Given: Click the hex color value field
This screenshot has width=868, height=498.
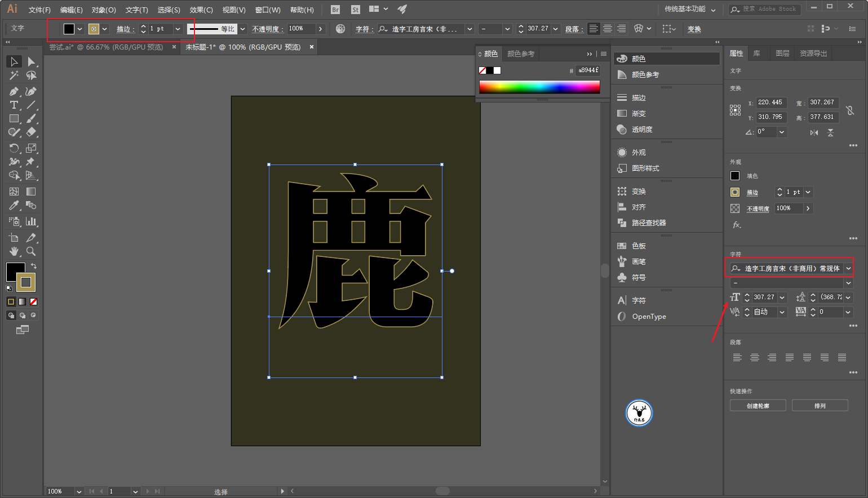Looking at the screenshot, I should point(588,70).
